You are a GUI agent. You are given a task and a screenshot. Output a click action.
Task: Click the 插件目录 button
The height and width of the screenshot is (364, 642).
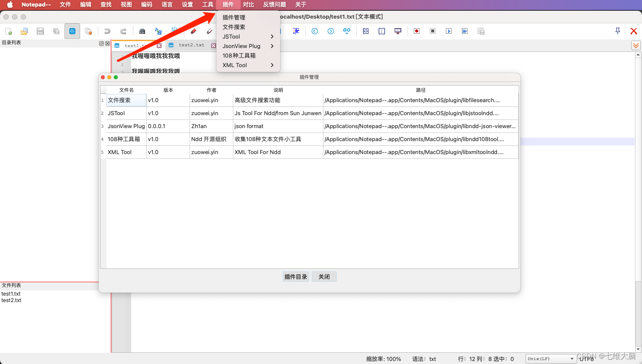296,277
